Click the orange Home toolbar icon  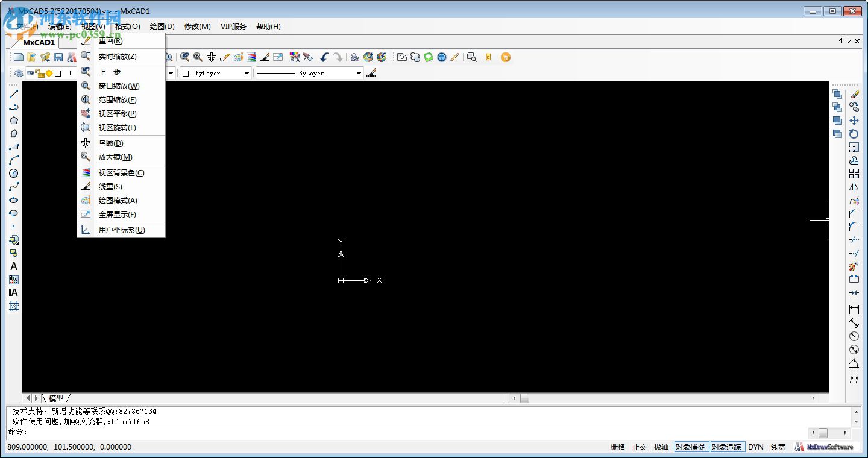(506, 57)
